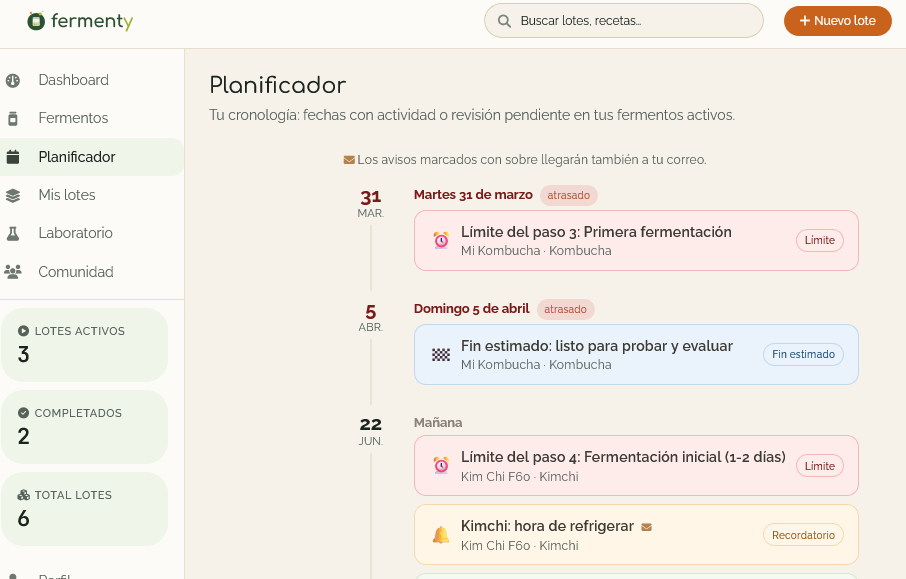The width and height of the screenshot is (906, 579).
Task: Click the search magnifier icon
Action: 504,21
